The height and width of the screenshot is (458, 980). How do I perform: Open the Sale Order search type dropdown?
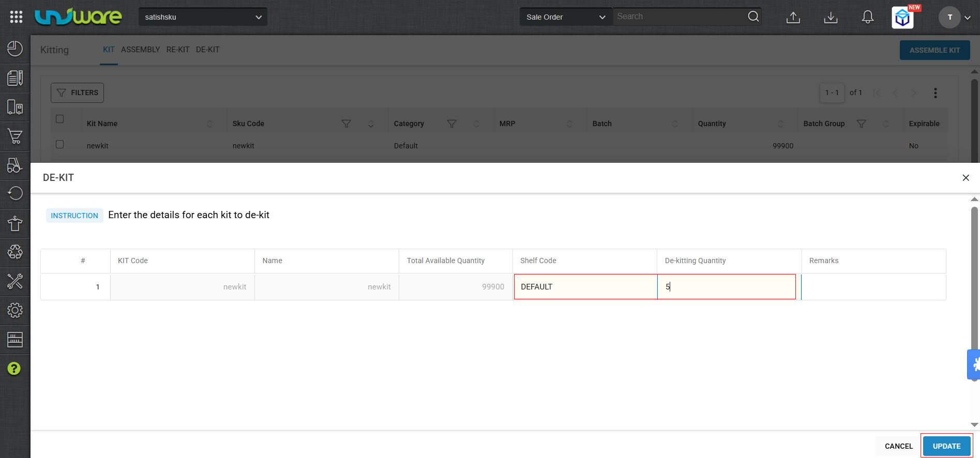coord(566,17)
